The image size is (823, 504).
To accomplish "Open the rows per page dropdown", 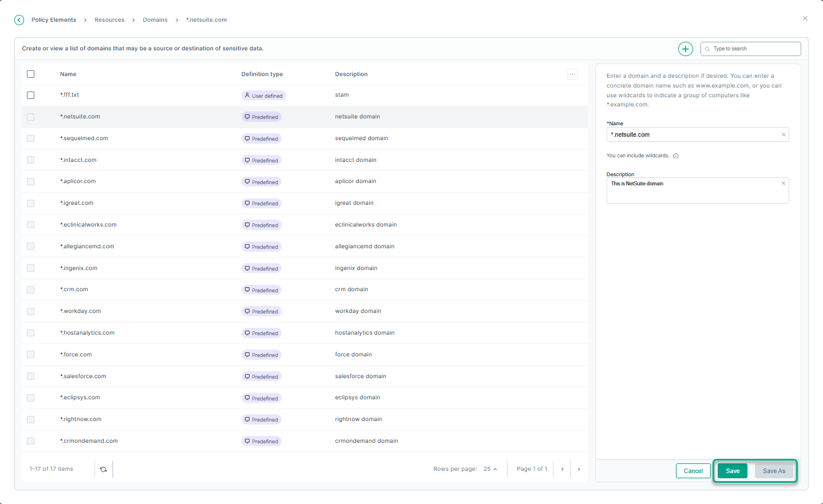I will [x=490, y=469].
